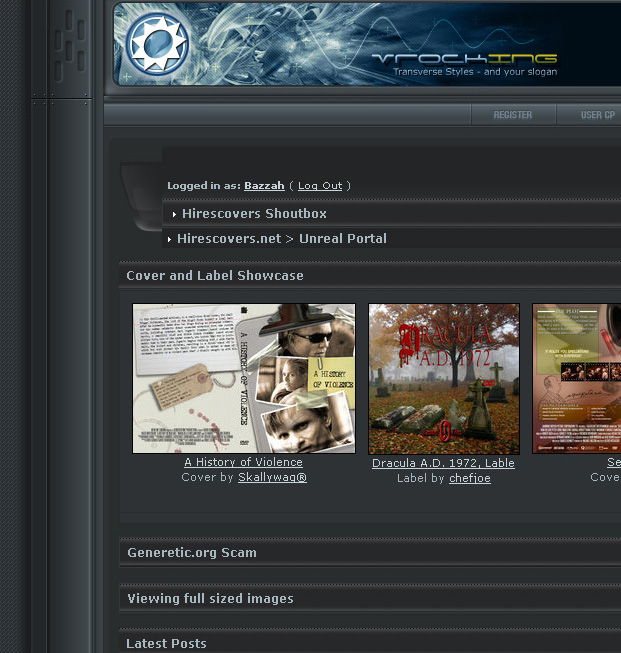This screenshot has height=653, width=621.
Task: Expand the Generetic.org Scam section
Action: pyautogui.click(x=192, y=553)
